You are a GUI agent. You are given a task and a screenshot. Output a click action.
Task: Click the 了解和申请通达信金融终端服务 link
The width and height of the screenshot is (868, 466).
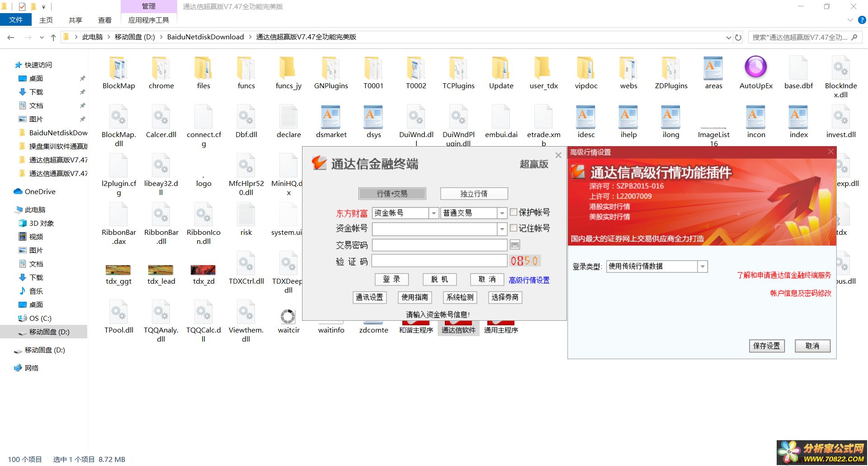[x=784, y=275]
